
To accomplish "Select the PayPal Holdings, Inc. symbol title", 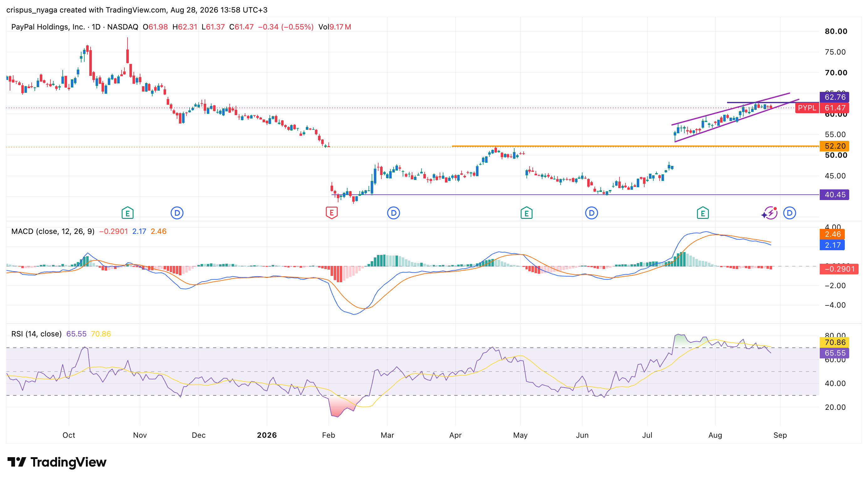I will (48, 27).
